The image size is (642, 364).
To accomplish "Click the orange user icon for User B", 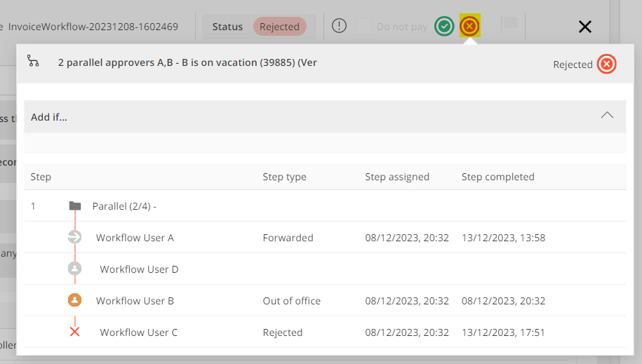I will click(x=75, y=300).
